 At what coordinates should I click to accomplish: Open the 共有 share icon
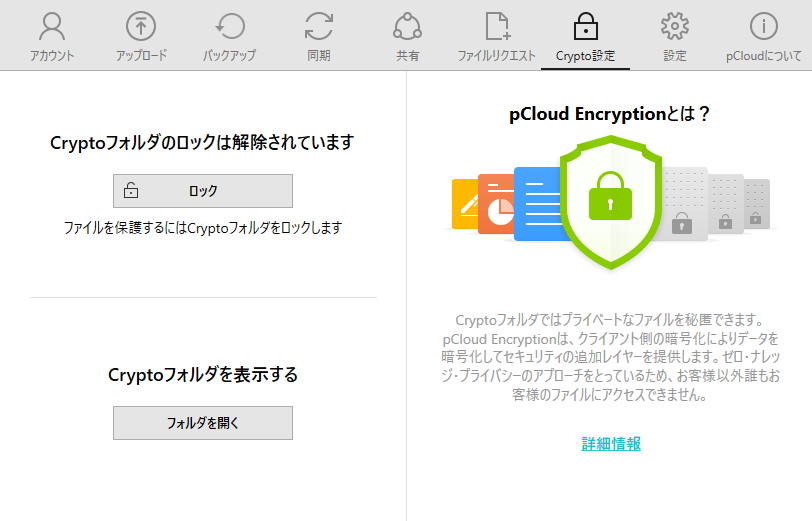pyautogui.click(x=407, y=26)
